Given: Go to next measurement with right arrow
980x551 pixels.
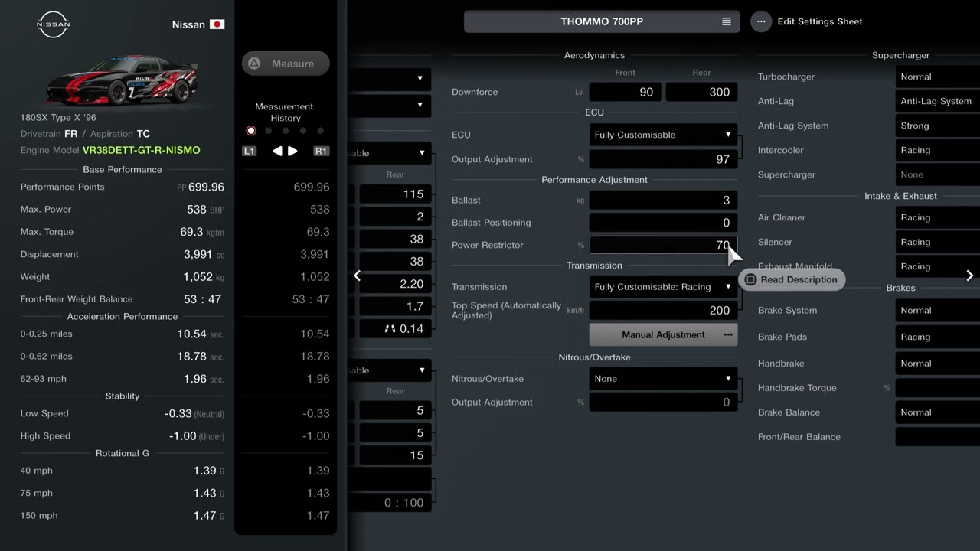Looking at the screenshot, I should [x=292, y=151].
